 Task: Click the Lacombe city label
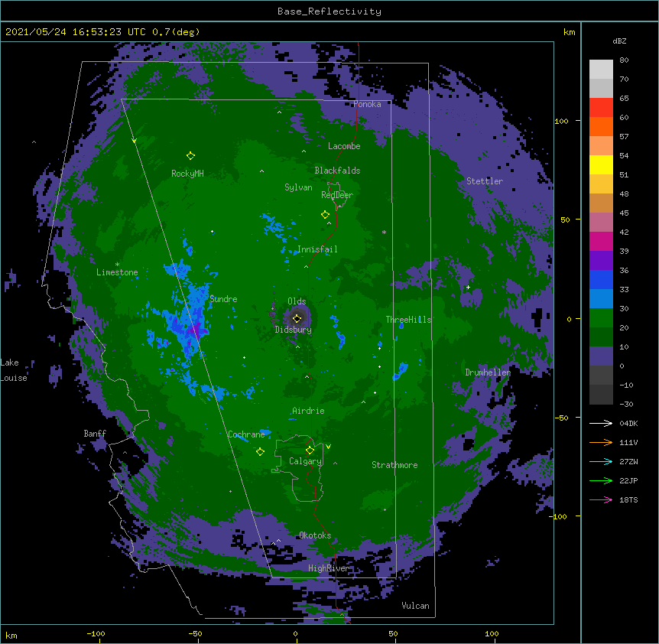[344, 146]
